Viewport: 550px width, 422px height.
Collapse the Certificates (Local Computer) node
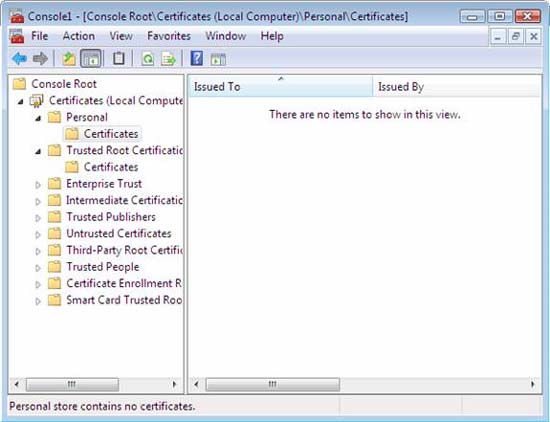21,102
